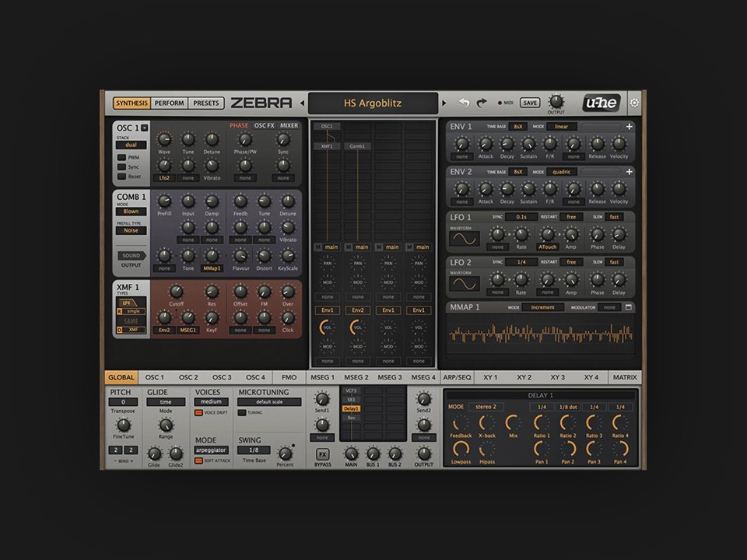Screen dimensions: 747x560
Task: Mute the third mixer channel with M
Action: click(x=379, y=247)
